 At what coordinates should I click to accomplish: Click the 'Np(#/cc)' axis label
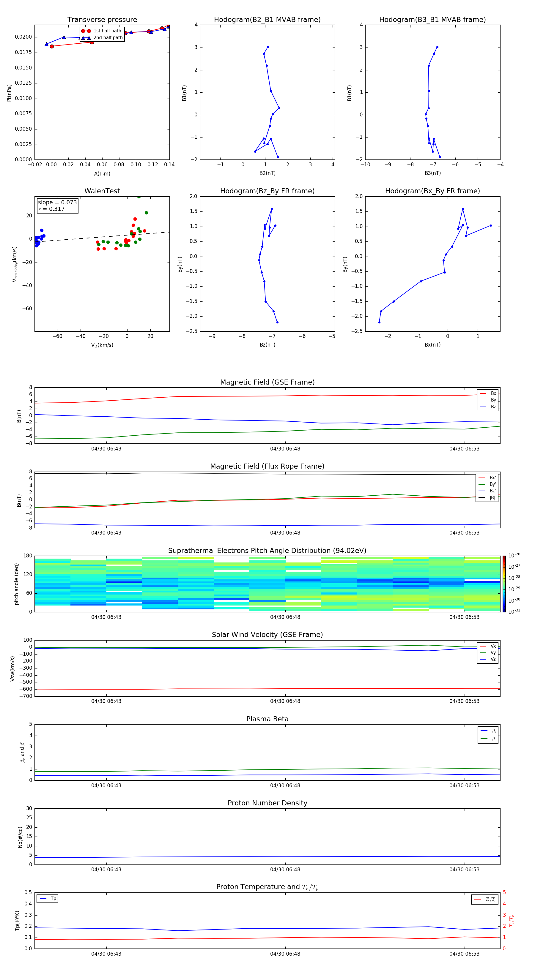point(20,837)
